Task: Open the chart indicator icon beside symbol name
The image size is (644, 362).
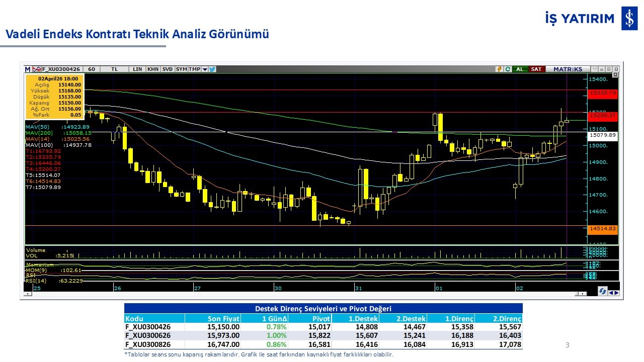Action: (36, 69)
